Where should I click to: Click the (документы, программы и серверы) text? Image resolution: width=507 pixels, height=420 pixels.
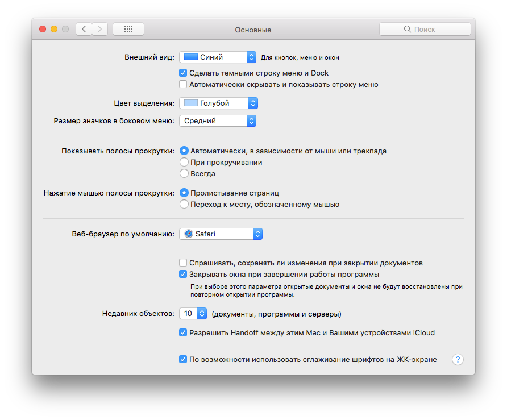[276, 314]
